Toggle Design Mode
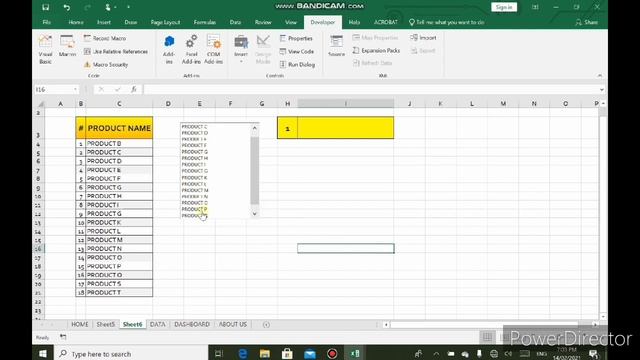The image size is (640, 360). [x=263, y=49]
